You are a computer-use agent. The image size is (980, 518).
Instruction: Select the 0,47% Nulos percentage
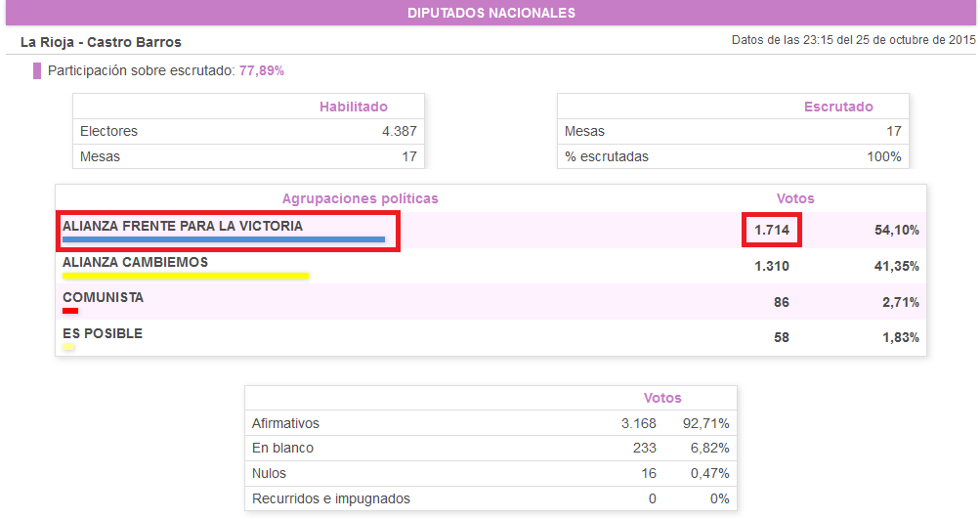pos(710,474)
